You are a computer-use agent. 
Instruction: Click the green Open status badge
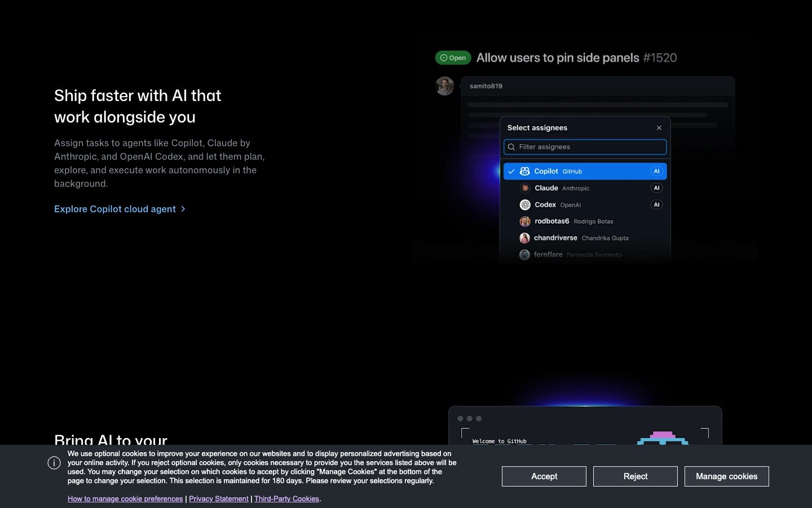[453, 58]
